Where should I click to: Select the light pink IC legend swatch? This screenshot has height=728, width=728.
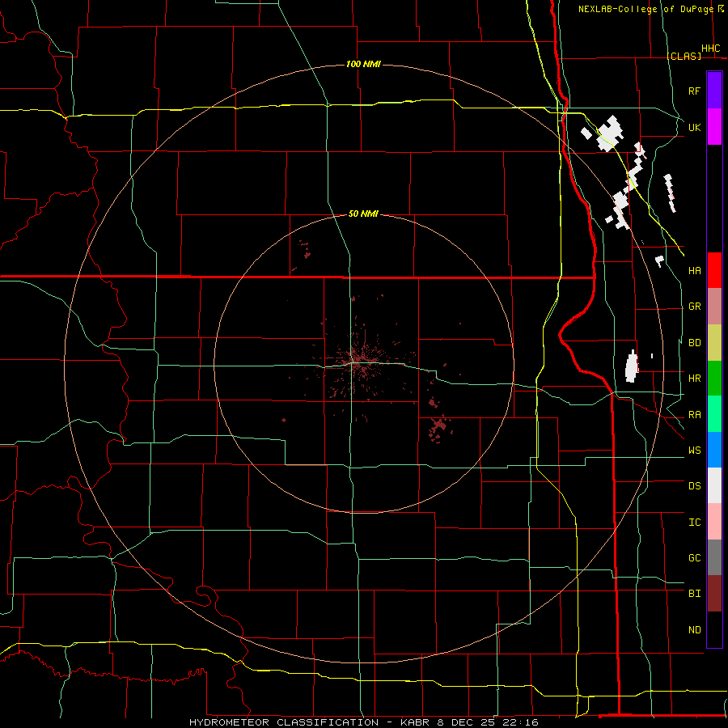(x=714, y=522)
